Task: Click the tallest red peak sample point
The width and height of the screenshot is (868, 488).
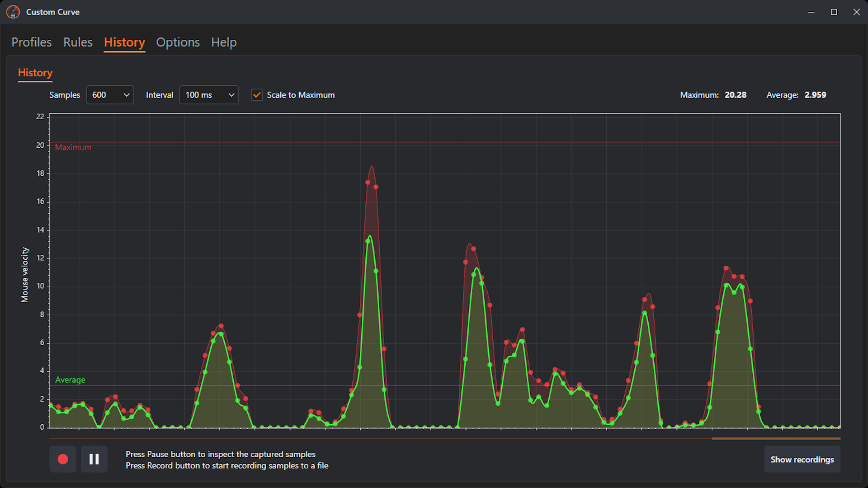Action: [368, 182]
